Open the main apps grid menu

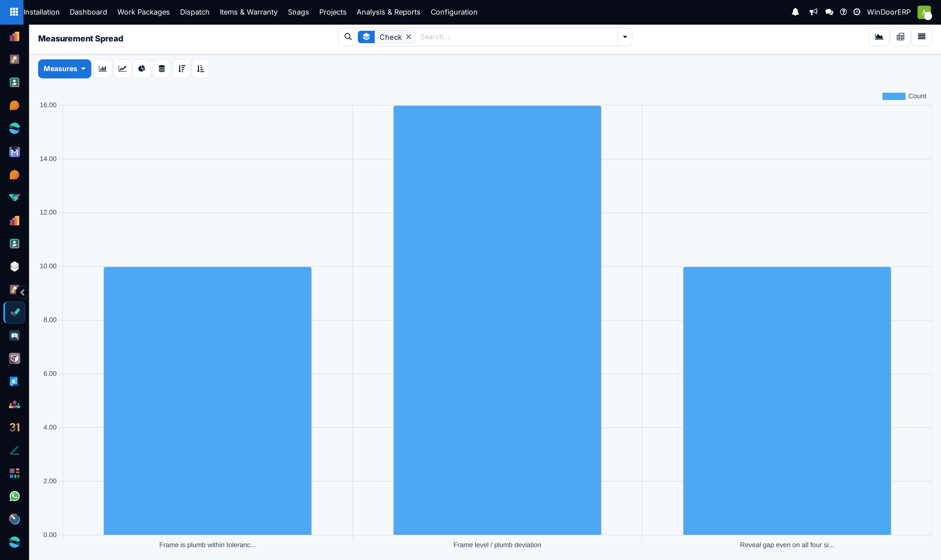14,12
